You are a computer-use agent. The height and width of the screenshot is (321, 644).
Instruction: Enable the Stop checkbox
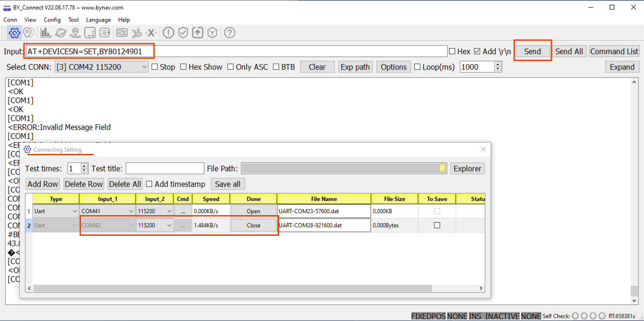point(154,67)
